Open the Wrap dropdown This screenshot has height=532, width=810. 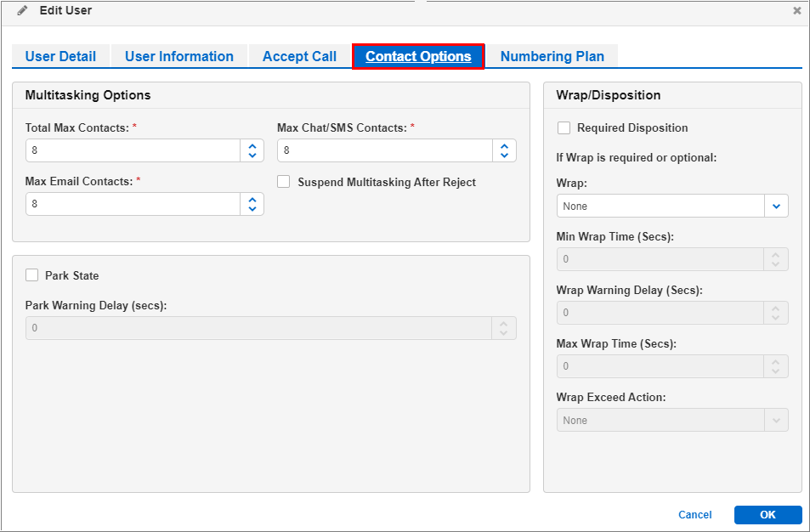tap(776, 206)
